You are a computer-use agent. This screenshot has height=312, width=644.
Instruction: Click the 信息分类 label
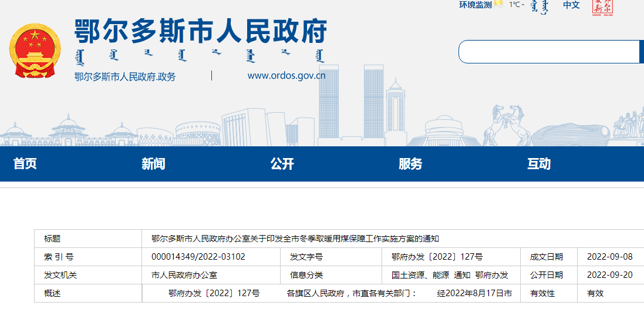point(306,276)
